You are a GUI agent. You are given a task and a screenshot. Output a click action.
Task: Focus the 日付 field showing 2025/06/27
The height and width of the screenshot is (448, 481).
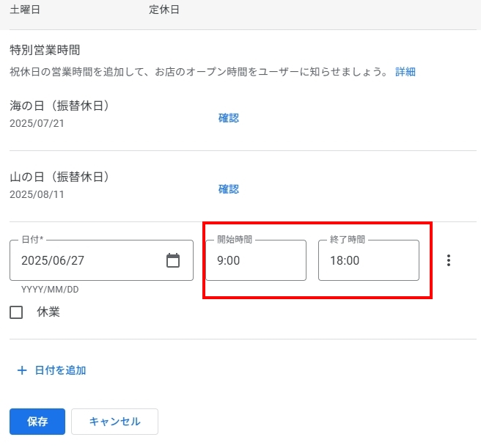[x=88, y=260]
